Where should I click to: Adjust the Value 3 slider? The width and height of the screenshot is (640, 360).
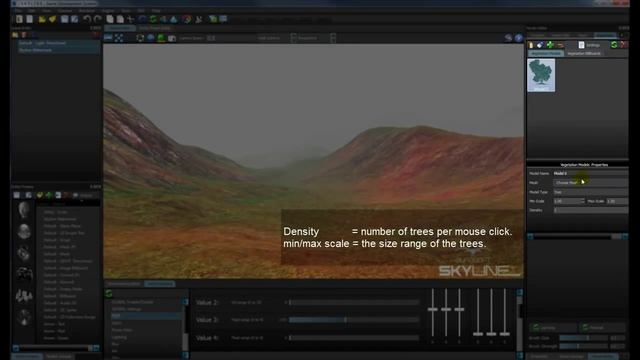(x=353, y=320)
